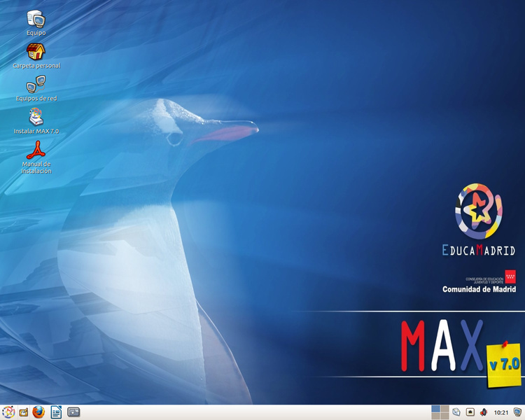Select the Equipos de red network icon
This screenshot has width=525, height=420.
(x=36, y=88)
